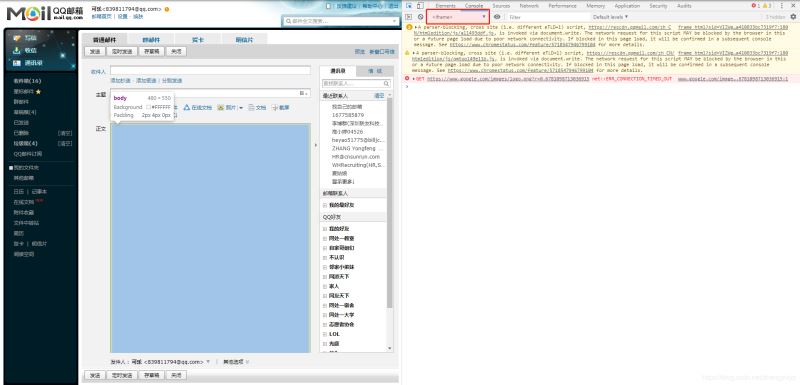Select the DevTools inspect element icon
800x385 pixels.
(x=409, y=6)
